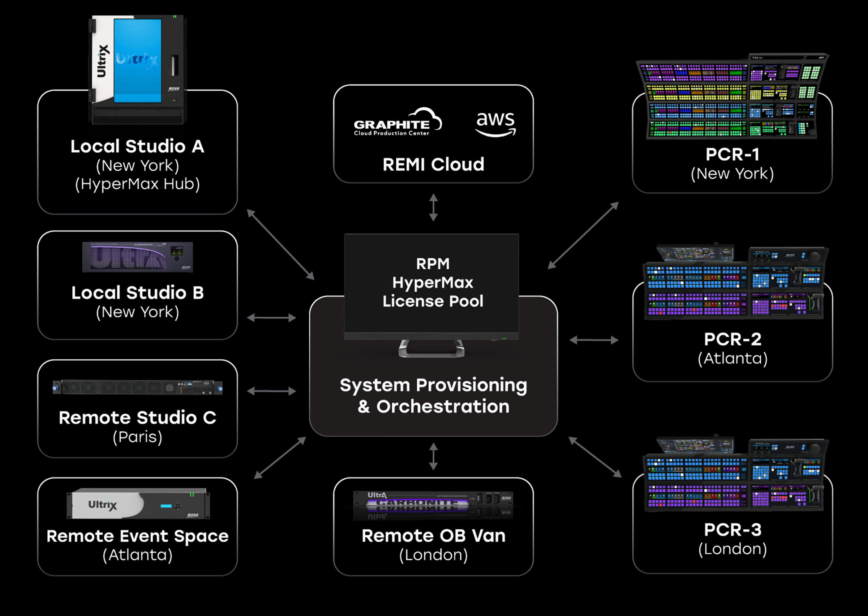Select the Carbonite Ultra unit in Local Studio B
This screenshot has height=616, width=868.
137,257
